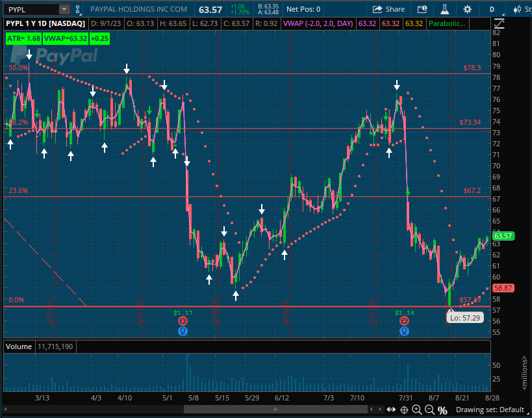Click the $1.16 earnings value
The width and height of the screenshot is (532, 418).
click(405, 313)
